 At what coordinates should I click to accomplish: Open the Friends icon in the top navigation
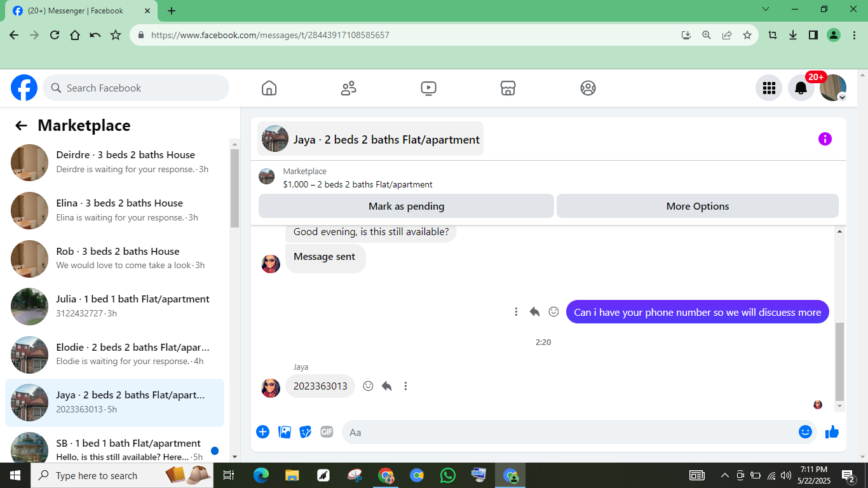349,88
